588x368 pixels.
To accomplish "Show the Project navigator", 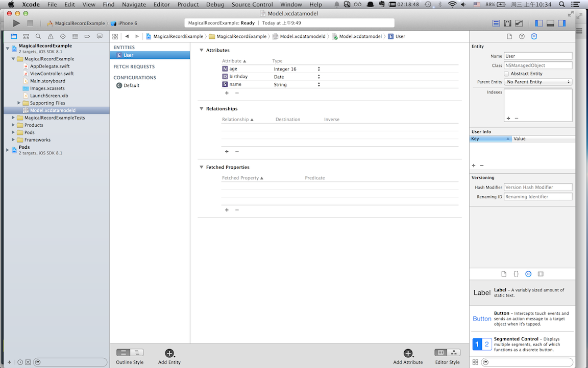I will (x=14, y=36).
